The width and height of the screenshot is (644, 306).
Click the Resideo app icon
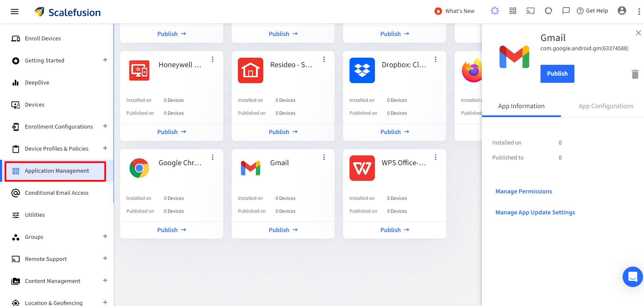(250, 71)
